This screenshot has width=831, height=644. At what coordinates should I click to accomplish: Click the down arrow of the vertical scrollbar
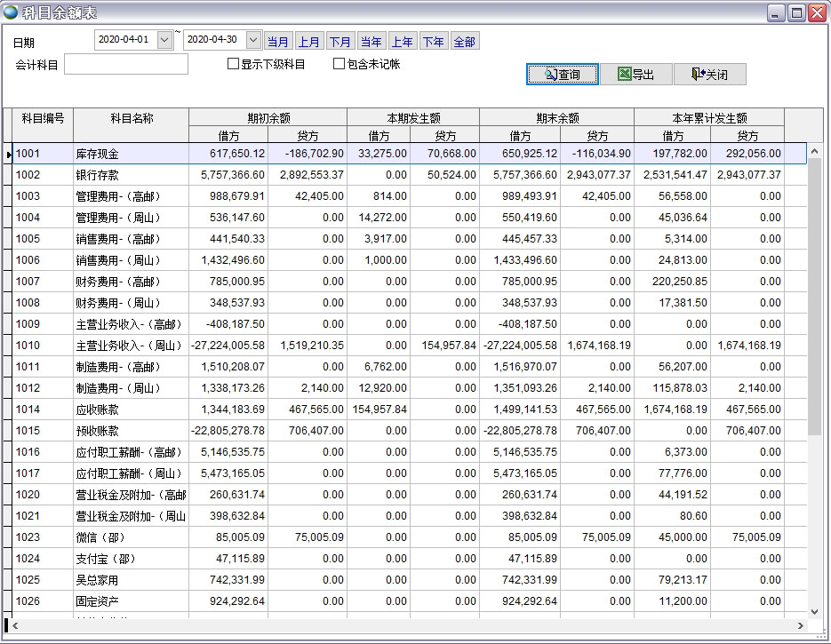pos(812,611)
